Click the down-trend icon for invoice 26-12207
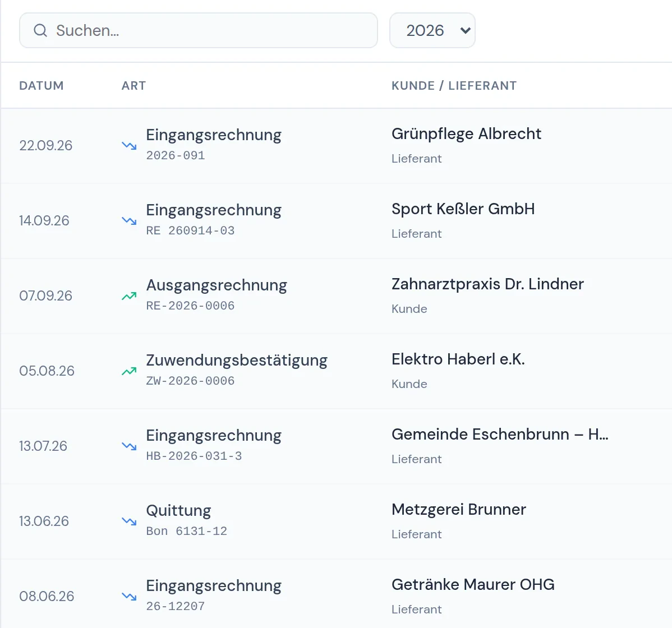672x628 pixels. (x=129, y=596)
